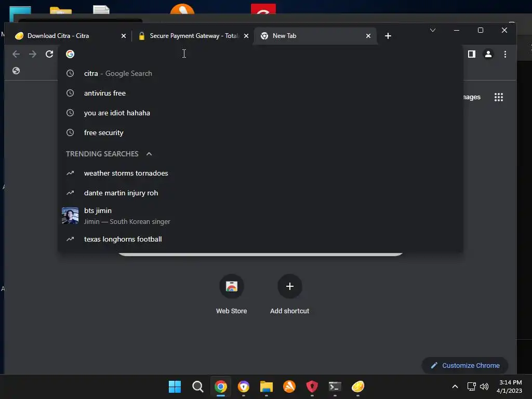532x399 pixels.
Task: Open the tab search dropdown arrow
Action: (433, 30)
